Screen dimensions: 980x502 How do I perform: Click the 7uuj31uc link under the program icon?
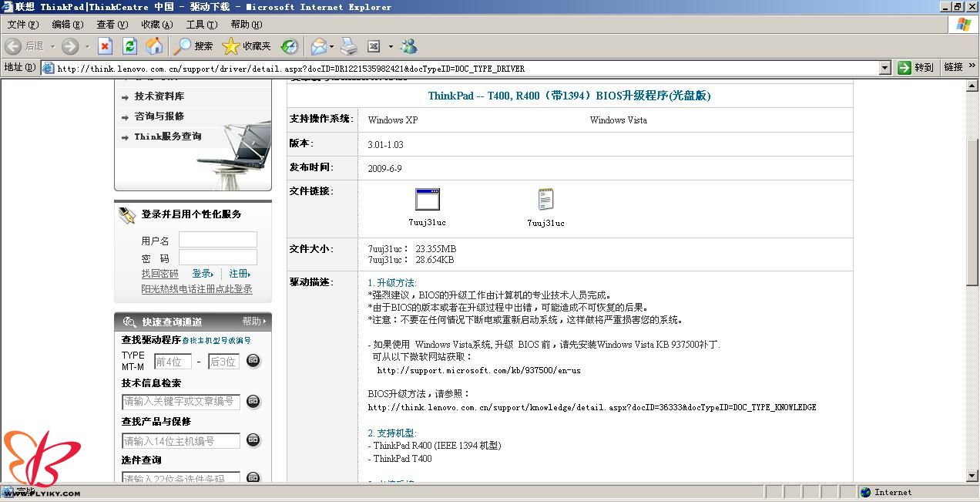pos(427,222)
